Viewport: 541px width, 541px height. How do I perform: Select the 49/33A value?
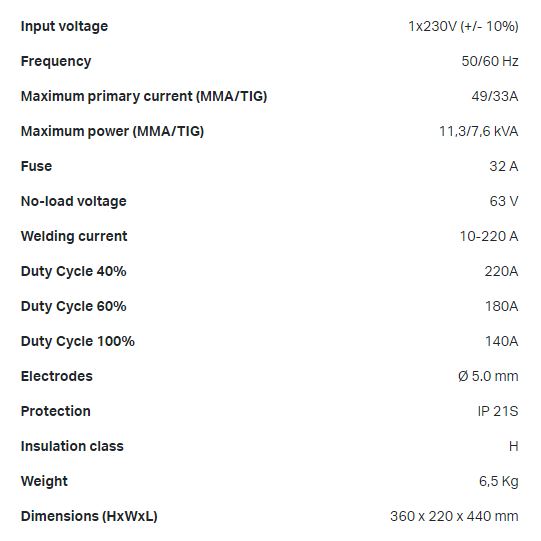click(495, 96)
